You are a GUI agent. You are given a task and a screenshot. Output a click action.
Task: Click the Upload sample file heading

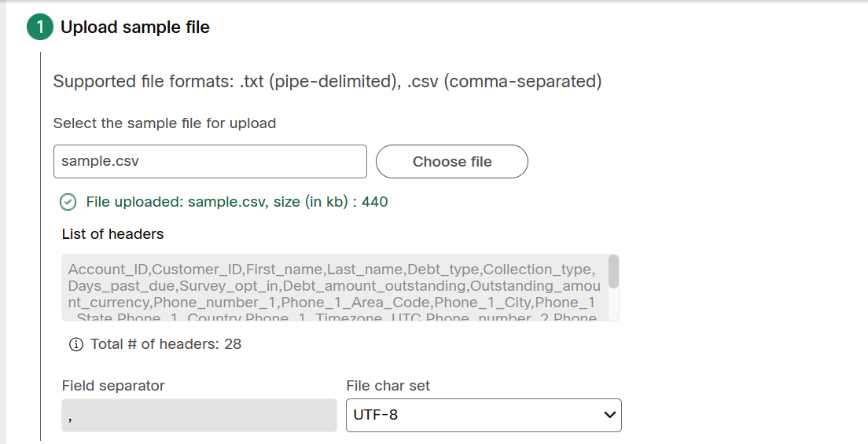coord(135,28)
